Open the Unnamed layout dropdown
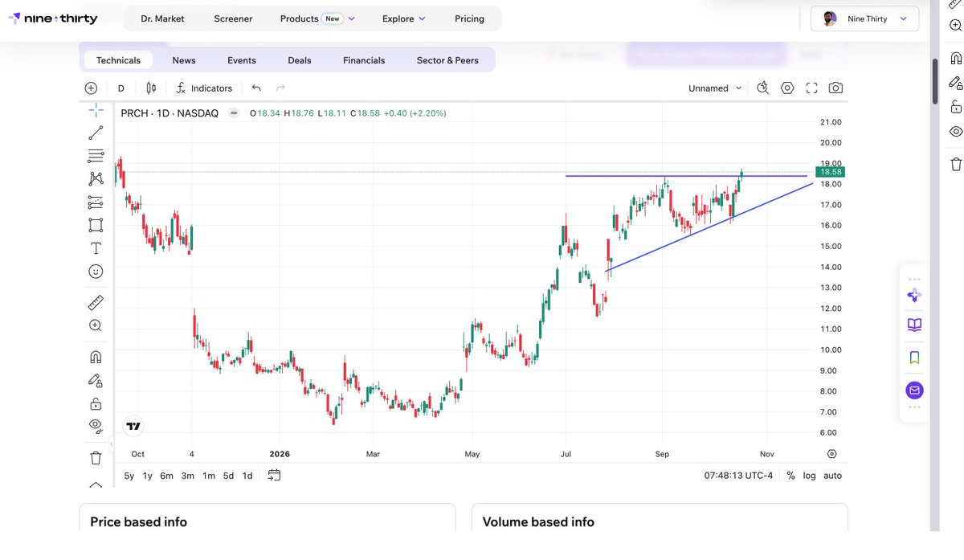 tap(715, 88)
